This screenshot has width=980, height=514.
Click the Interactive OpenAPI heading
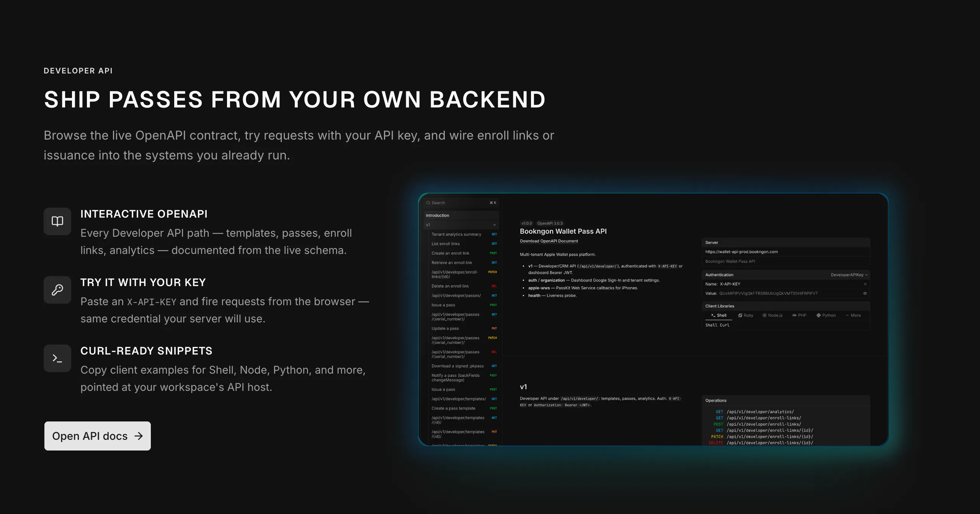click(x=144, y=214)
